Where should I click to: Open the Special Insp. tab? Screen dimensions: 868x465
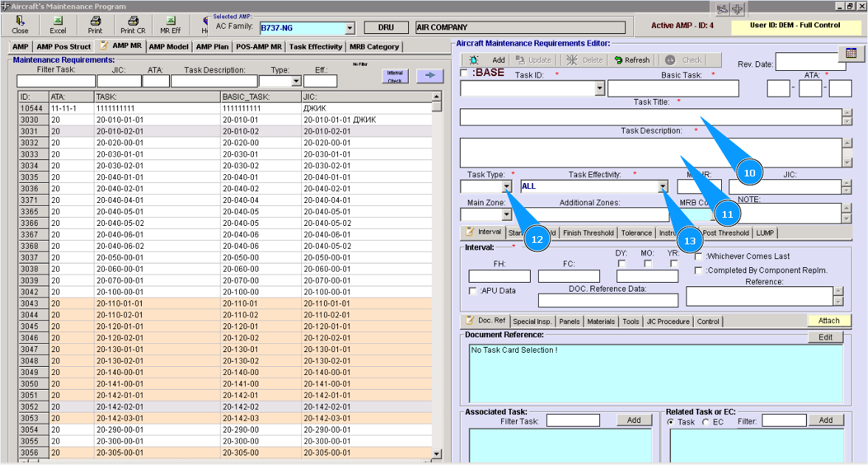[532, 321]
